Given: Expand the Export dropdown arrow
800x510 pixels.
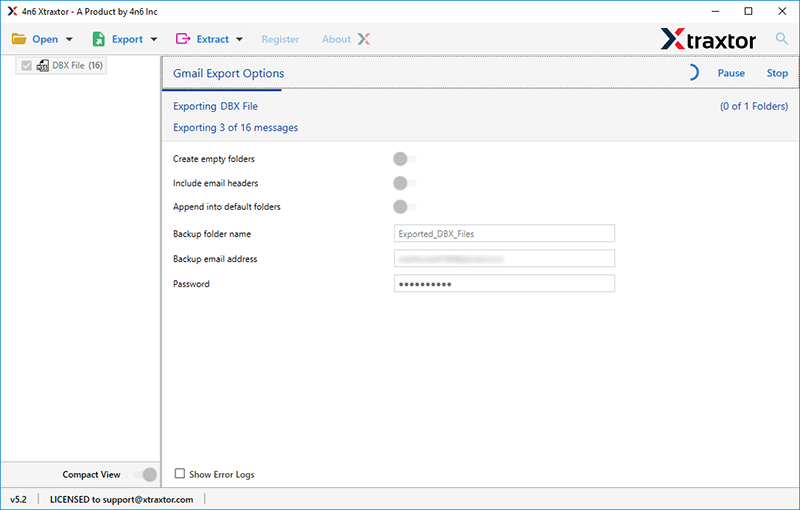Looking at the screenshot, I should coord(154,39).
